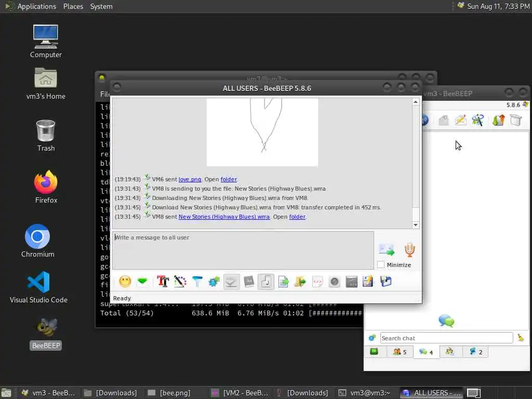Pick the font color pencil icon
Image resolution: width=532 pixels, height=399 pixels.
point(180,282)
